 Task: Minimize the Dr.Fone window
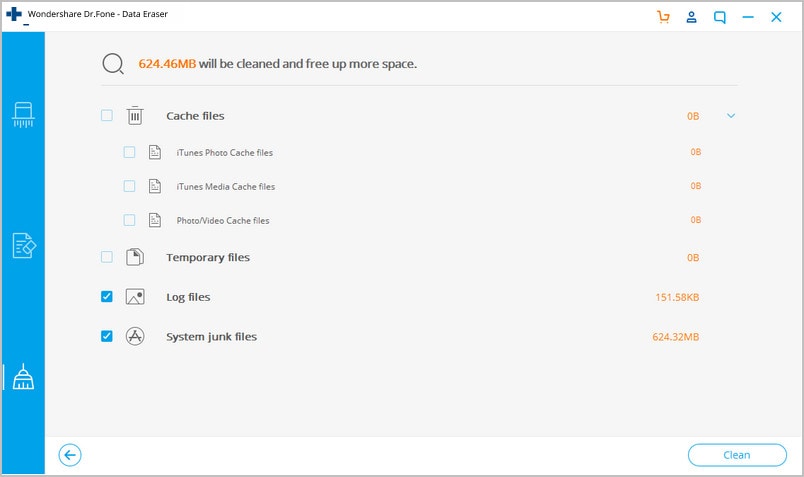747,17
